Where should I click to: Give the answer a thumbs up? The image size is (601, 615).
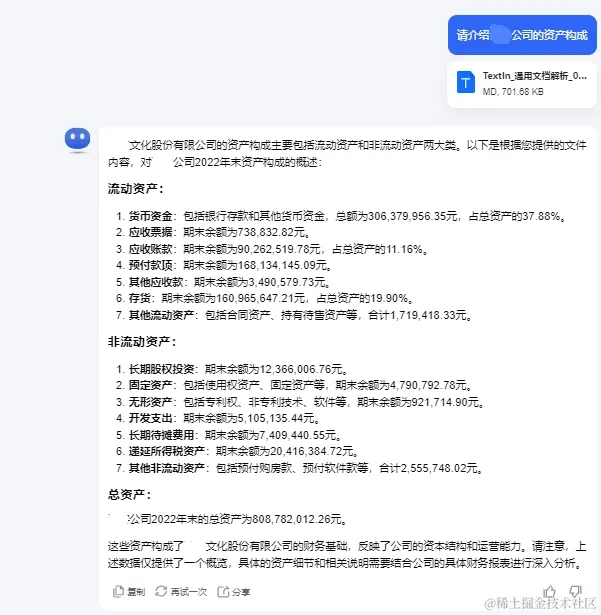coord(550,591)
